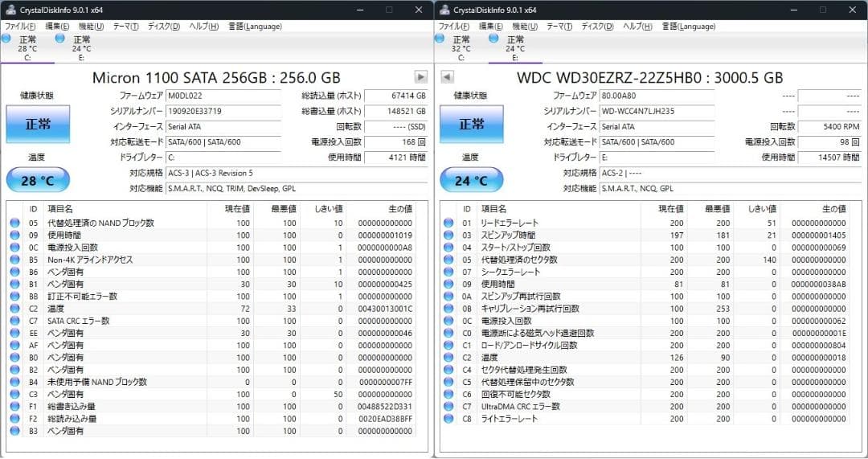Image resolution: width=868 pixels, height=459 pixels.
Task: Select C: drive tab in left window
Action: (x=27, y=48)
